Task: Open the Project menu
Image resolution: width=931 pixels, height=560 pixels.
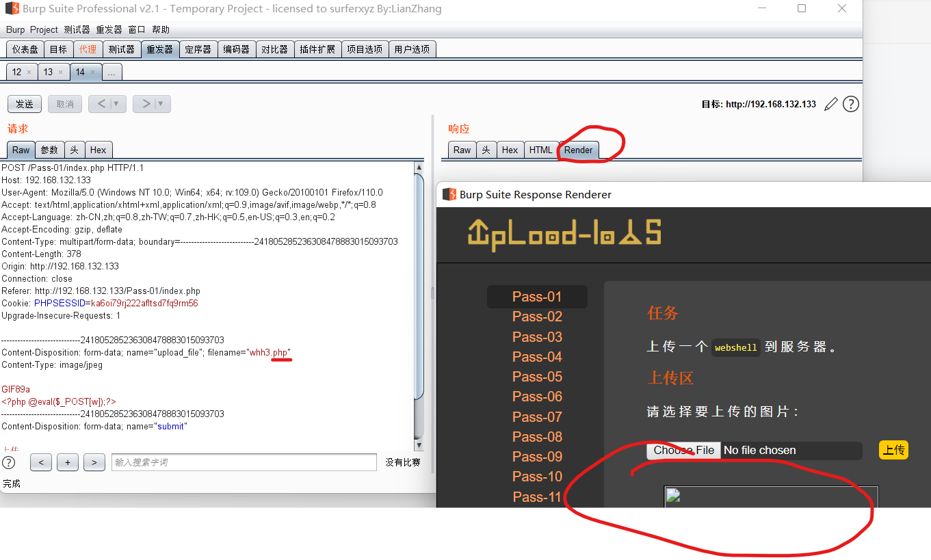Action: coord(44,29)
